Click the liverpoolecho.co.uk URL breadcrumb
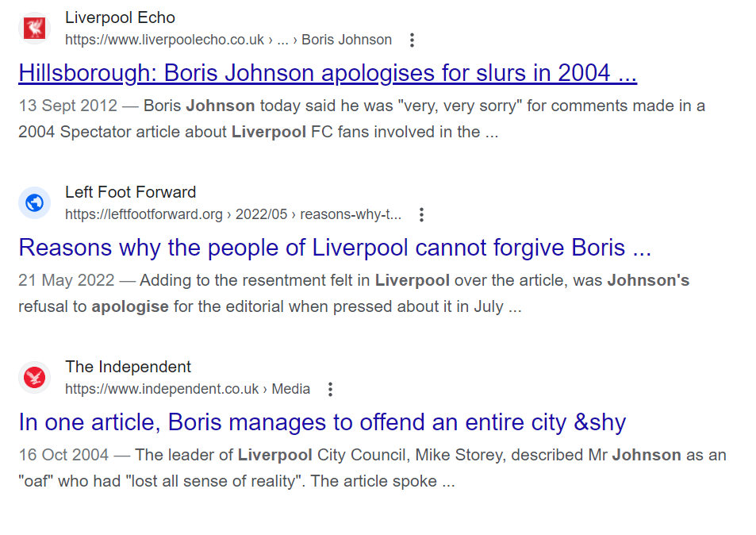Image resolution: width=756 pixels, height=535 pixels. pyautogui.click(x=228, y=40)
